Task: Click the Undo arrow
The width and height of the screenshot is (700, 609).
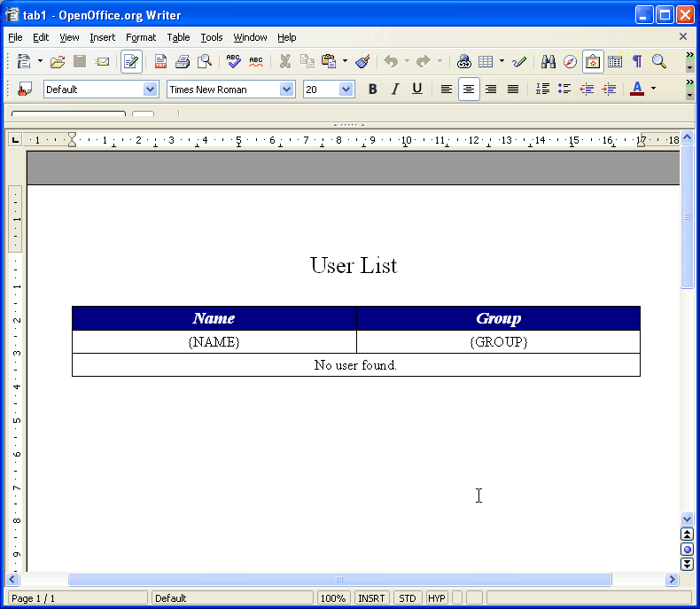Action: (x=391, y=61)
